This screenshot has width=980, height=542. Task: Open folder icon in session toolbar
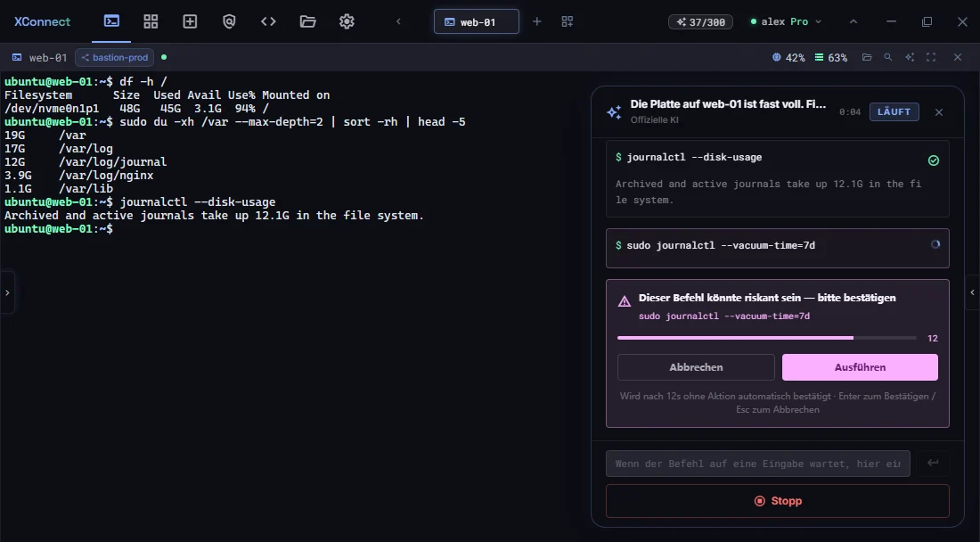click(x=867, y=58)
